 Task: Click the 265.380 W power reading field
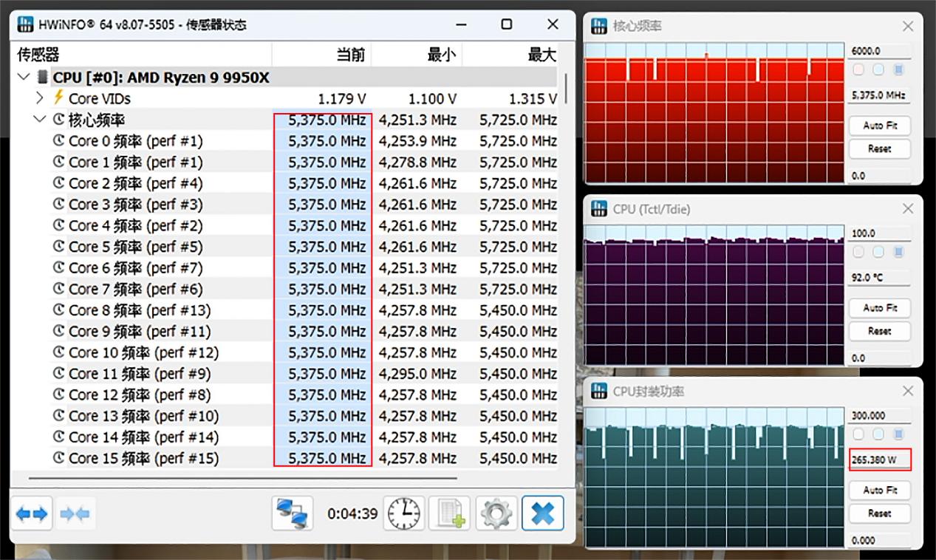(878, 459)
